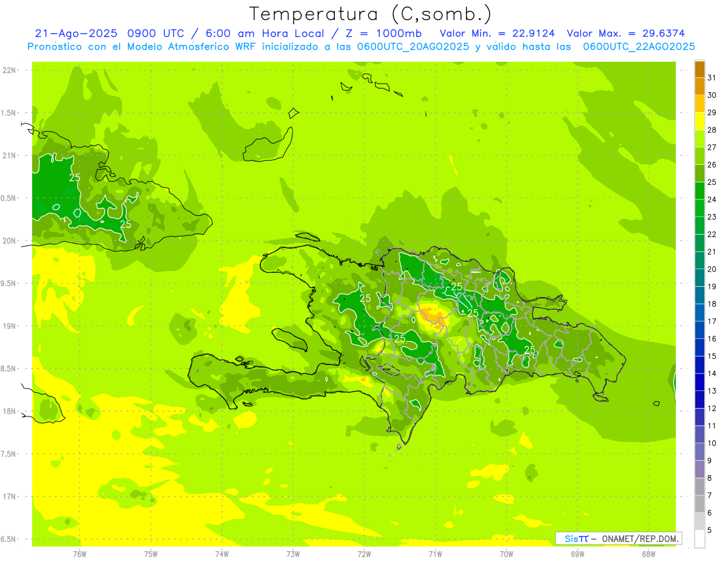
Task: Select the "21-Ago-2025 0900 UTC" date text
Action: (109, 33)
